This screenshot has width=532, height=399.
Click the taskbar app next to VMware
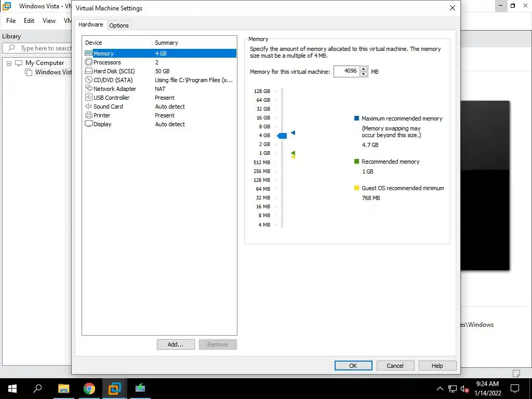(x=140, y=389)
